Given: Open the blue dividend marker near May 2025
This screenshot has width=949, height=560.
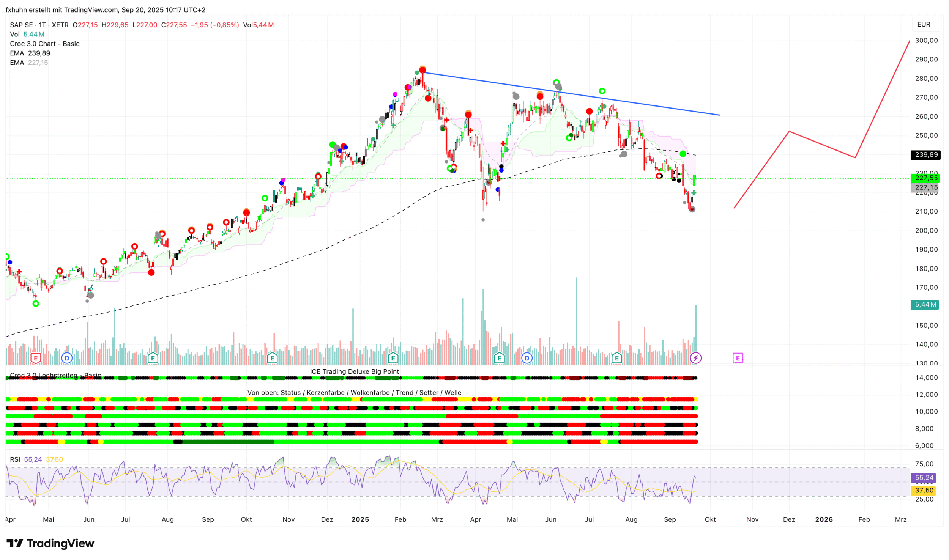Looking at the screenshot, I should [x=527, y=358].
